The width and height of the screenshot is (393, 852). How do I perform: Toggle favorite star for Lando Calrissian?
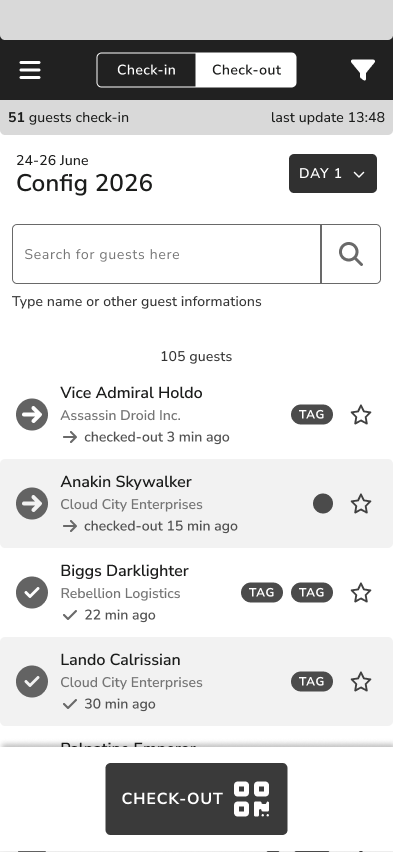click(x=361, y=682)
